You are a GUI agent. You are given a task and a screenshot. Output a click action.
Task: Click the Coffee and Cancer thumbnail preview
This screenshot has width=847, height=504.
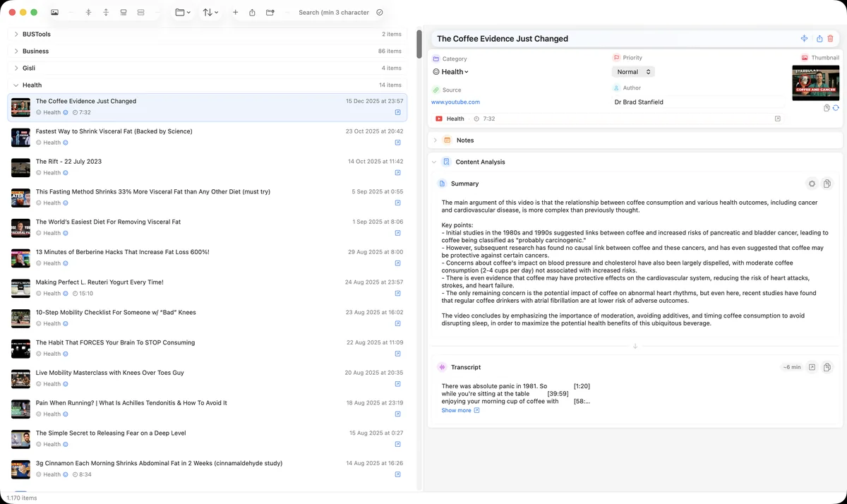tap(815, 83)
